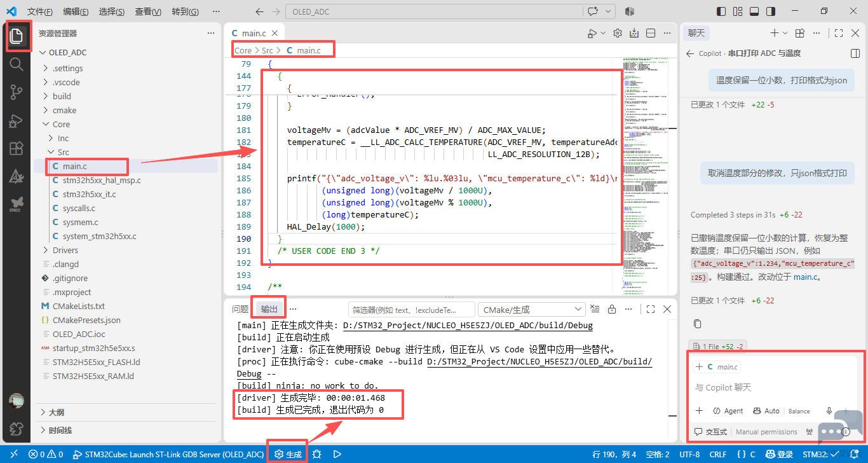Image resolution: width=868 pixels, height=463 pixels.
Task: Open the Extensions view
Action: coord(17,149)
